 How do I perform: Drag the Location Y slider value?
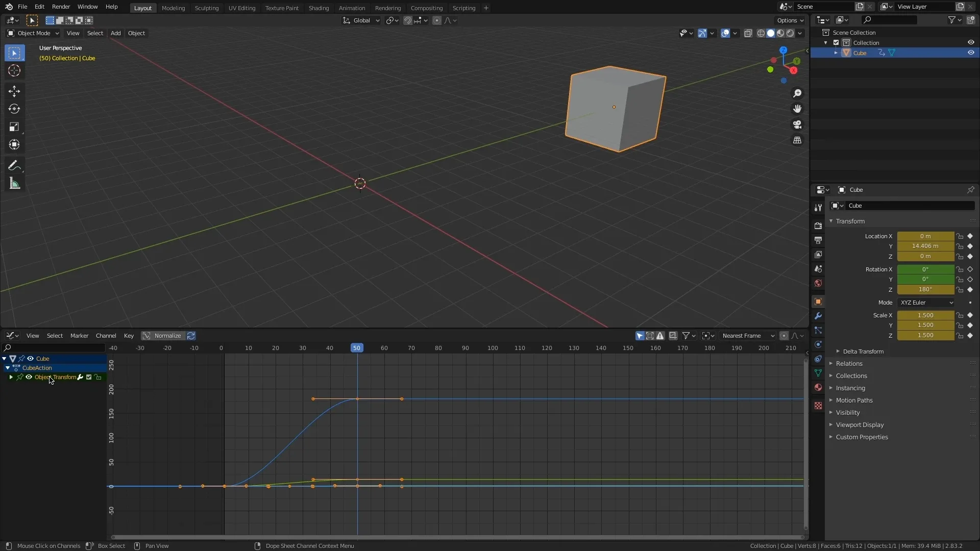point(925,245)
